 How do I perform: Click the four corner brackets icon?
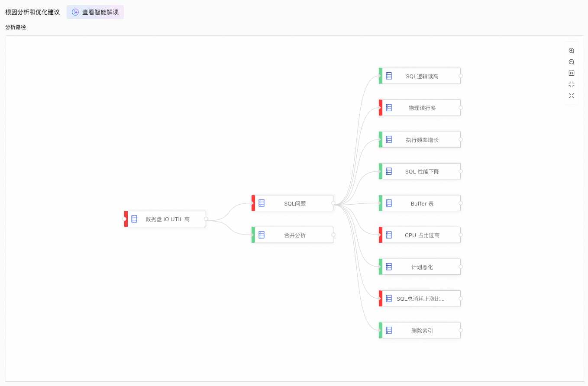click(572, 84)
